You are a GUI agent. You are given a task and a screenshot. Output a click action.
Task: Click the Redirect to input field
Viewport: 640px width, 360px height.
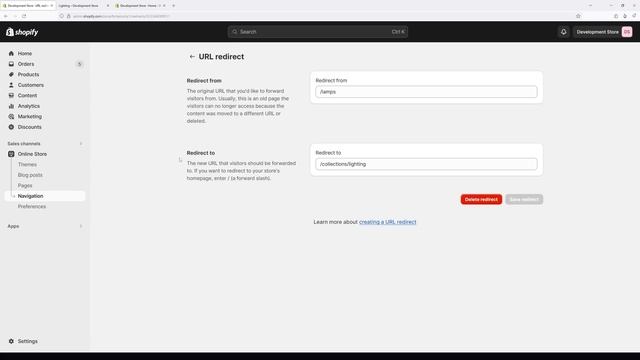point(426,164)
